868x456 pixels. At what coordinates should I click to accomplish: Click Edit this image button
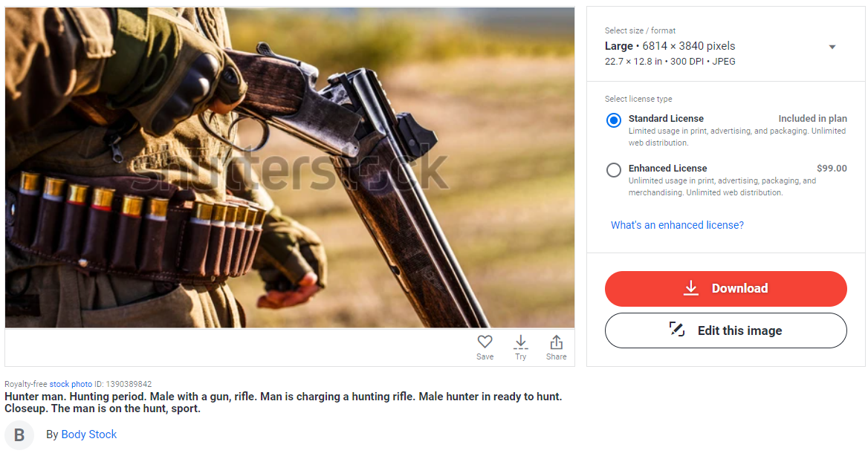tap(726, 331)
